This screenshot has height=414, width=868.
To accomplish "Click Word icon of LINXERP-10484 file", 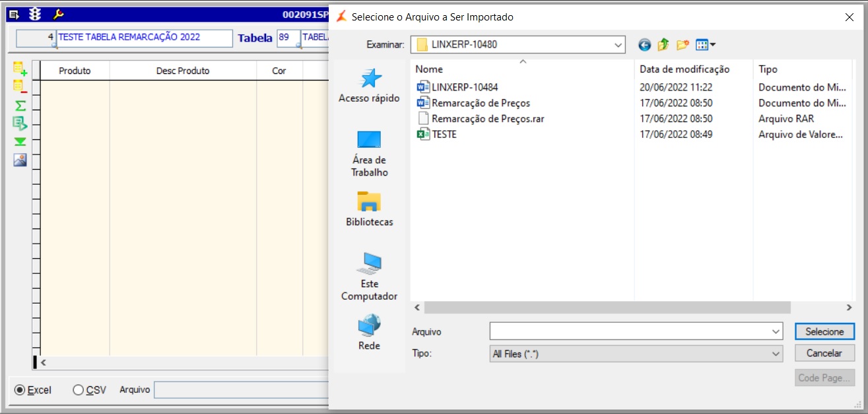I will (x=423, y=87).
